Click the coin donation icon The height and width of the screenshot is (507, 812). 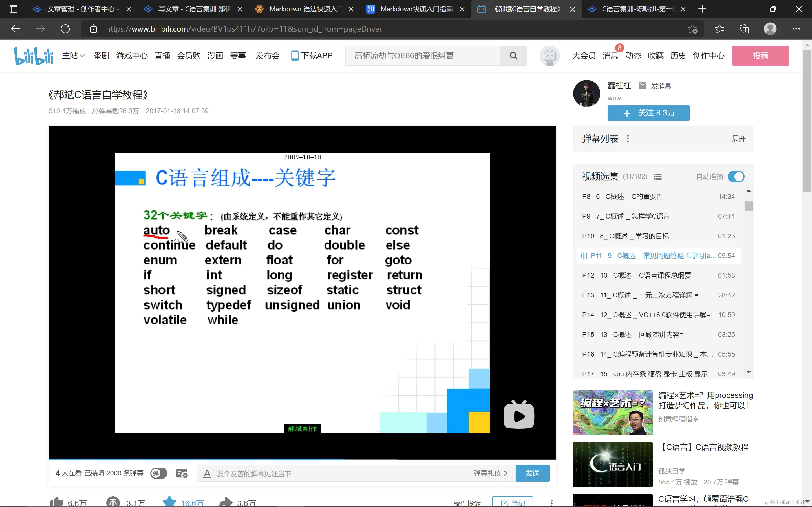[113, 502]
